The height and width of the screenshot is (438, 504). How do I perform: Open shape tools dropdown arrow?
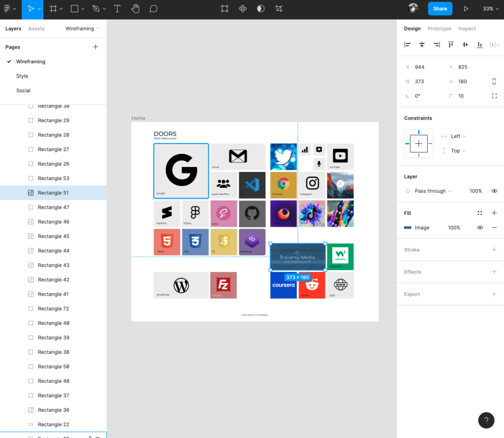[83, 9]
